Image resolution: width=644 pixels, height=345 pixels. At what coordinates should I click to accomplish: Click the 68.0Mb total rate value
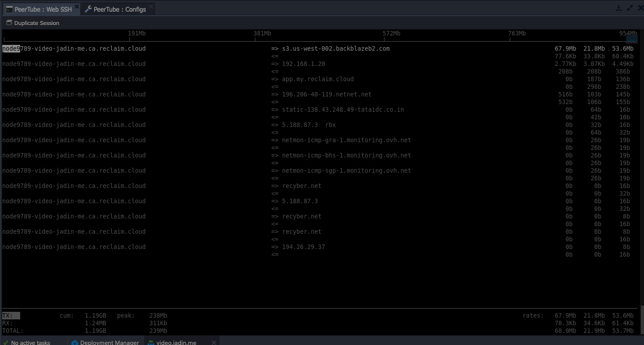click(x=566, y=331)
